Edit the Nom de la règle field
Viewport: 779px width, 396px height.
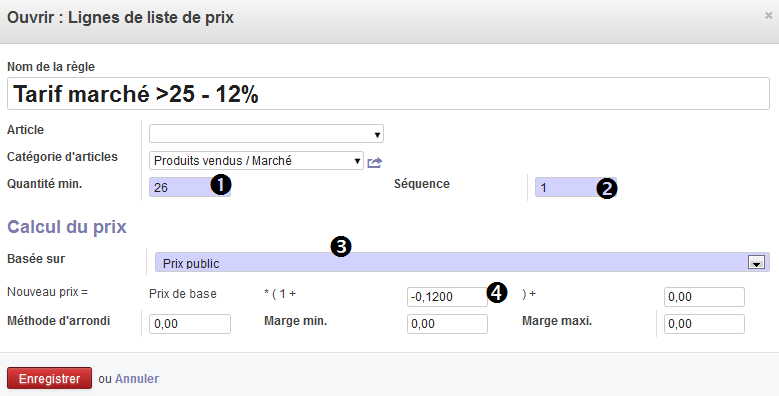coord(388,93)
